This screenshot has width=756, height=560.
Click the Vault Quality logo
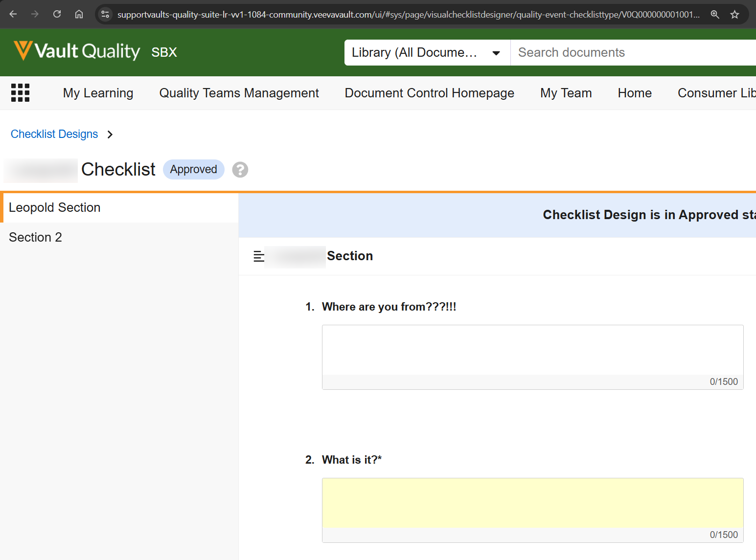pyautogui.click(x=77, y=51)
